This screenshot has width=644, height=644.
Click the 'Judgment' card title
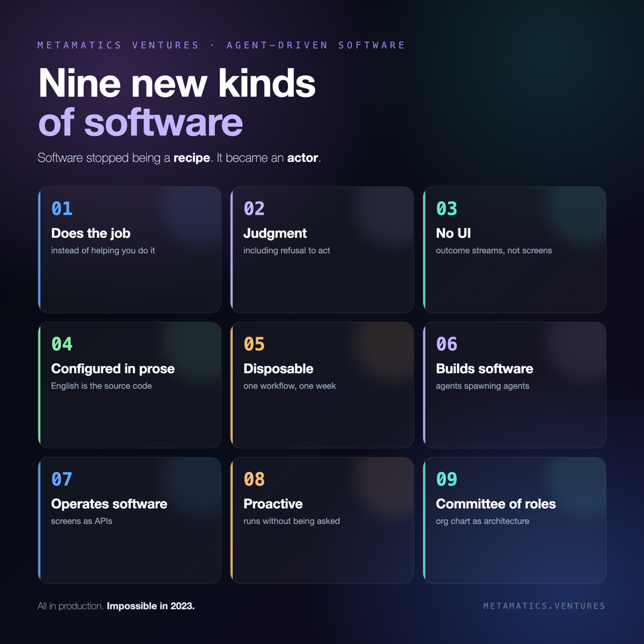click(275, 233)
